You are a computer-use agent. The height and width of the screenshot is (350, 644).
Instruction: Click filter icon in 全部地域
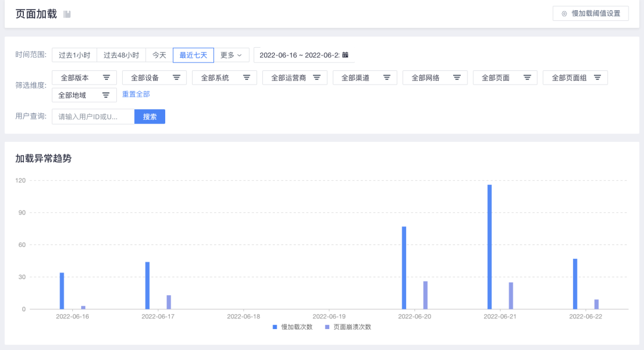(106, 95)
